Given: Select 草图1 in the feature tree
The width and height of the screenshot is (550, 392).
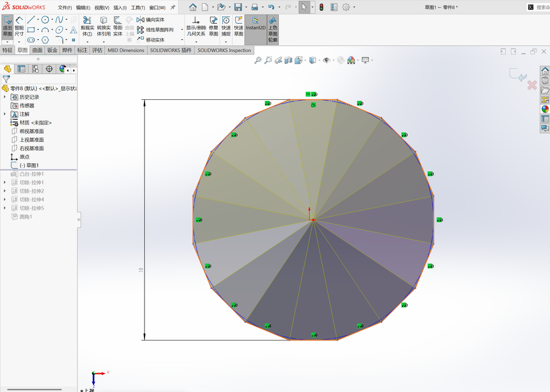Looking at the screenshot, I should coord(25,165).
